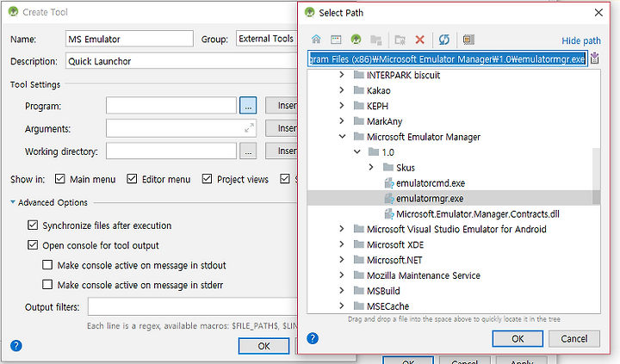Click Insert macro button next to Program

(281, 106)
